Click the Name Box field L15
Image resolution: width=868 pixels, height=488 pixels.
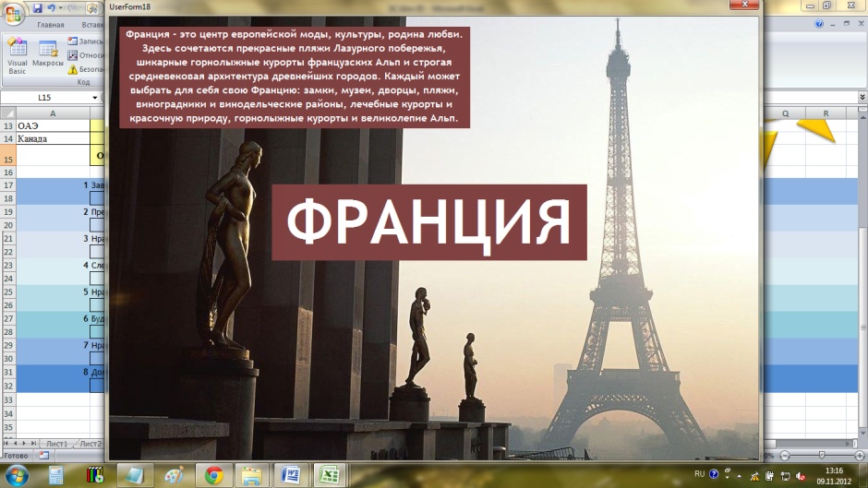pos(45,98)
